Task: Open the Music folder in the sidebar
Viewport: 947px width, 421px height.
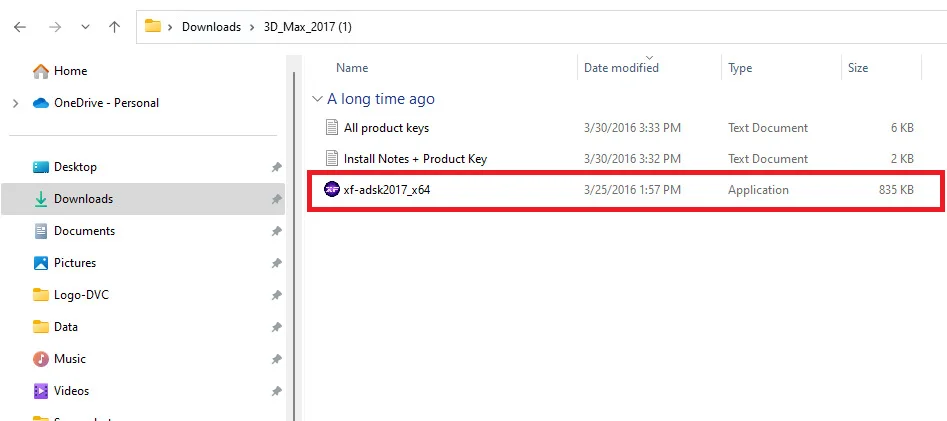Action: (60, 359)
